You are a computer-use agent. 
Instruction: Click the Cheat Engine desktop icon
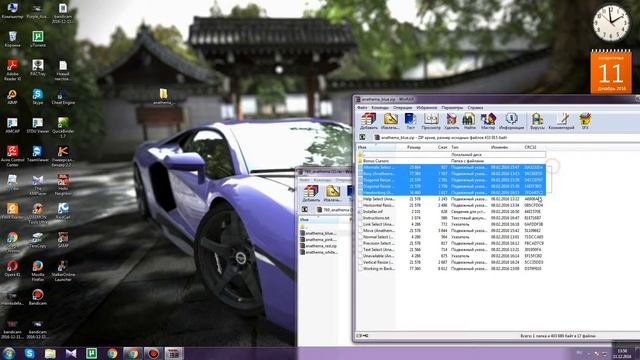click(63, 97)
